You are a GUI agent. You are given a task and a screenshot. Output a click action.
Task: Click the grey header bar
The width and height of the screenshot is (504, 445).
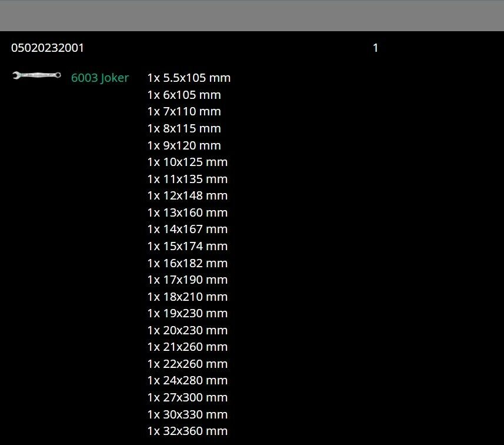pos(252,15)
